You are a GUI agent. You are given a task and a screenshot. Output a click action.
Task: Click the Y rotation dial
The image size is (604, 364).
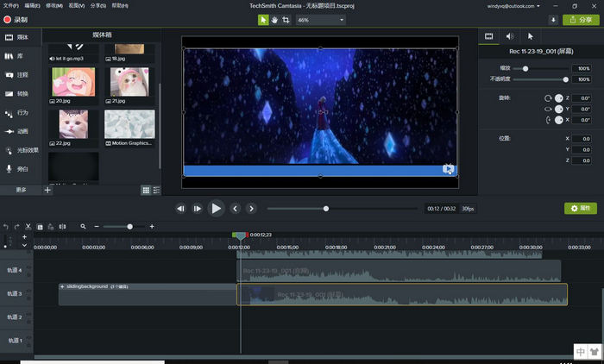(558, 109)
